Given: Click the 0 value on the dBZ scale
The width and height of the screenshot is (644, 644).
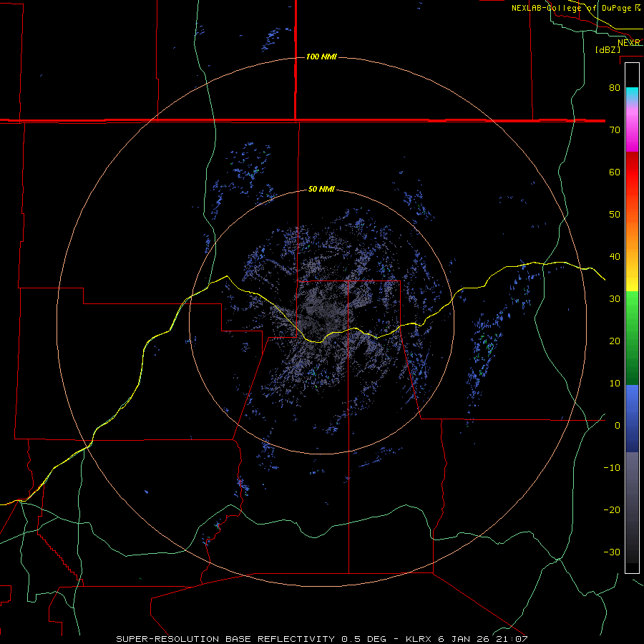Looking at the screenshot, I should point(618,426).
